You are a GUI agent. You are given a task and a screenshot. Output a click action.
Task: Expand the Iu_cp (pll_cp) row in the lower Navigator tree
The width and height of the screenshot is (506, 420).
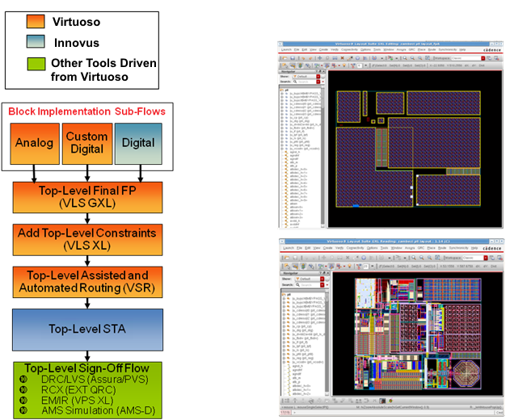284,326
